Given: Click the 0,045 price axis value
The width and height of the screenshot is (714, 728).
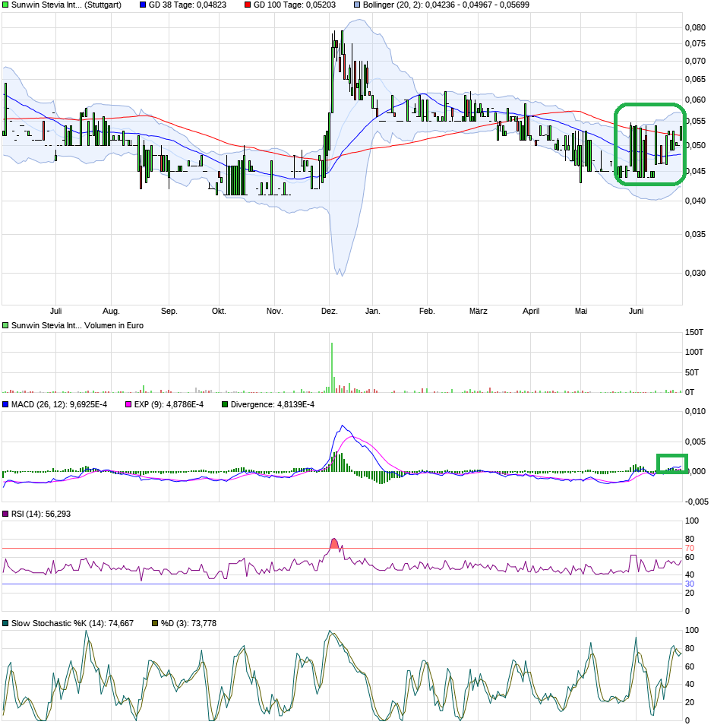Looking at the screenshot, I should coord(695,171).
